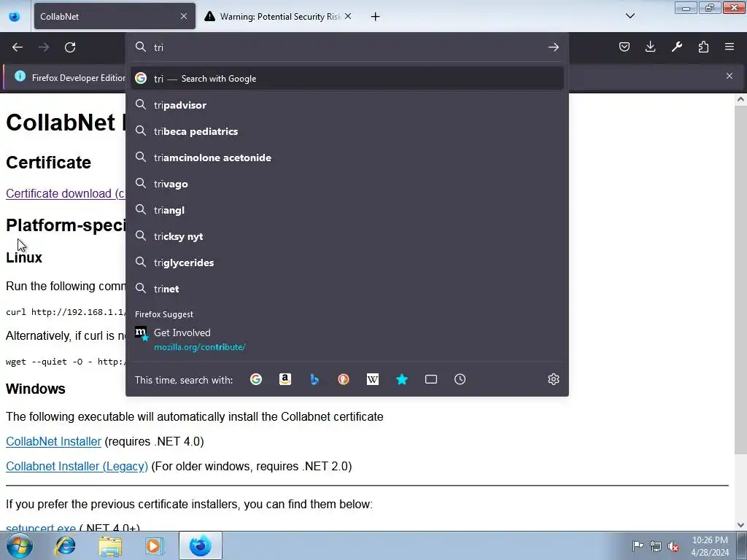Viewport: 747px width, 560px height.
Task: Reload the current page
Action: click(70, 47)
